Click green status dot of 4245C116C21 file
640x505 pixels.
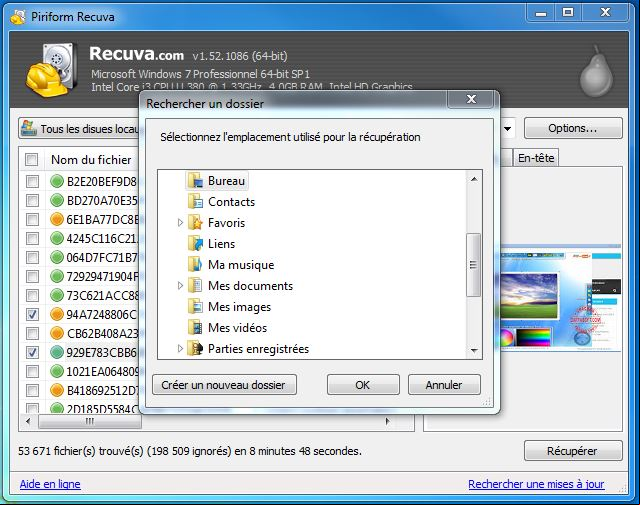click(x=57, y=238)
